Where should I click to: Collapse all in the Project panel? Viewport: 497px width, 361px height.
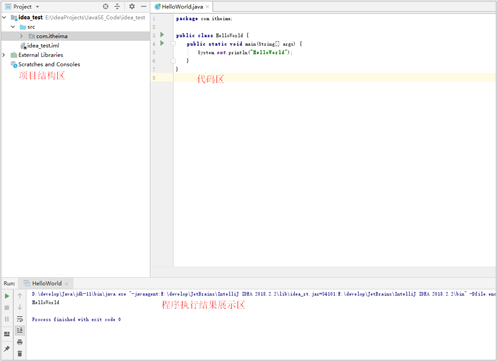pos(117,6)
